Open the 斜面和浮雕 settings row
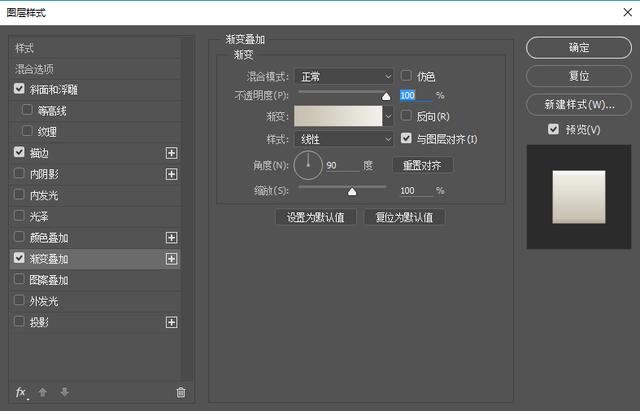The image size is (640, 411). point(95,90)
